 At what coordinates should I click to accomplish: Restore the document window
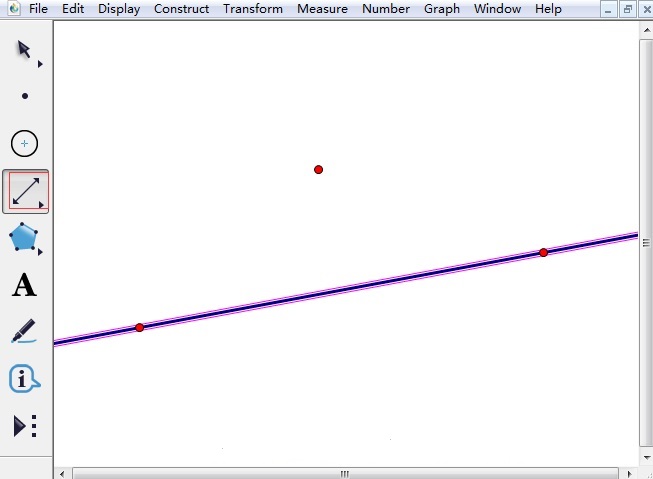628,10
